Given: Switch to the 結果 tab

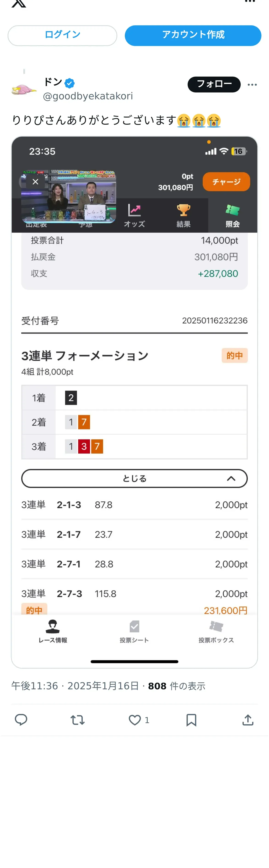Looking at the screenshot, I should pyautogui.click(x=183, y=216).
